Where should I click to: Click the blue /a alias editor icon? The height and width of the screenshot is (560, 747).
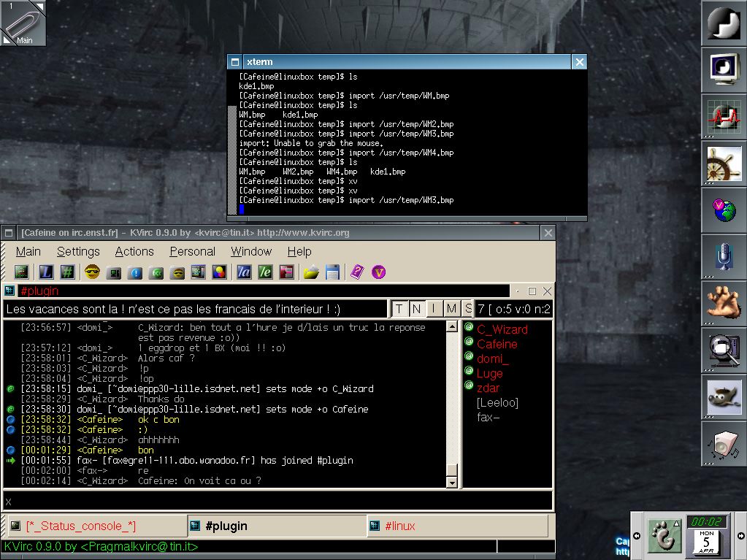(x=244, y=272)
